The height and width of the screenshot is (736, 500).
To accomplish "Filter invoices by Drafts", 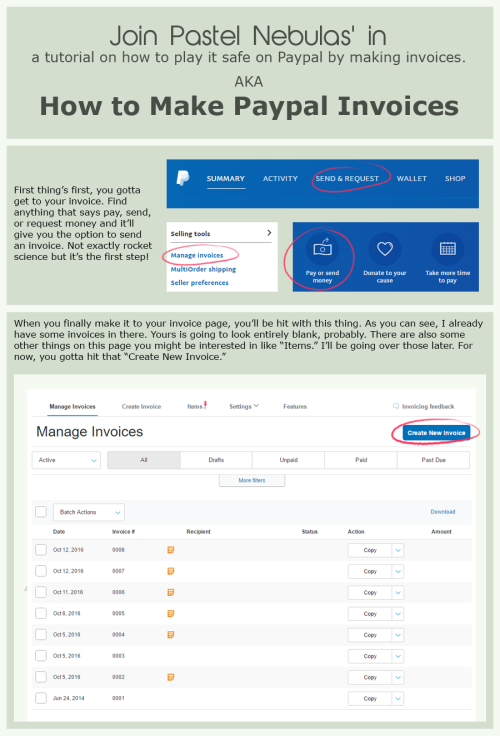I will pyautogui.click(x=216, y=460).
